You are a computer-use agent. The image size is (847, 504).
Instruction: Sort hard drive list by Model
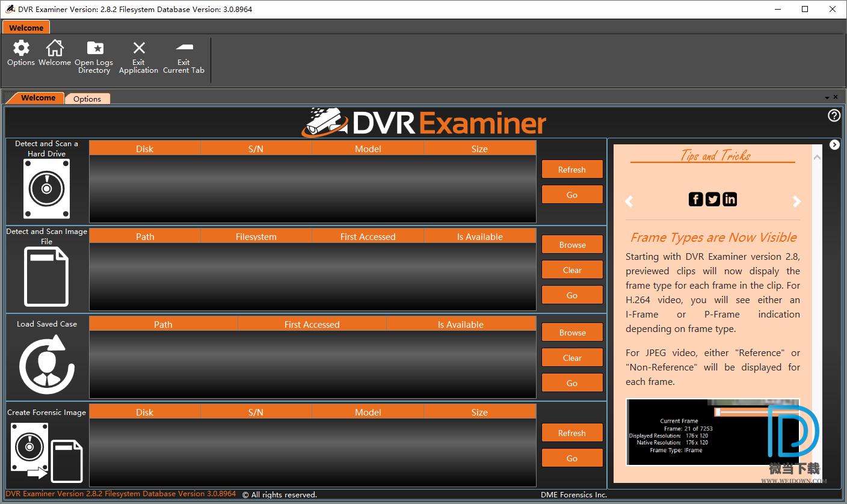pos(368,149)
